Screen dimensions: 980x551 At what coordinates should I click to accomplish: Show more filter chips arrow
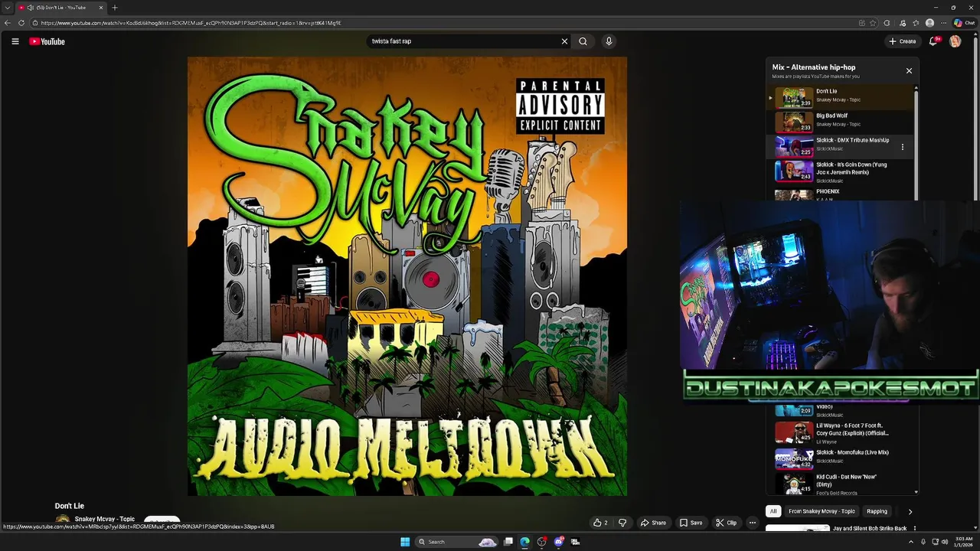(910, 511)
